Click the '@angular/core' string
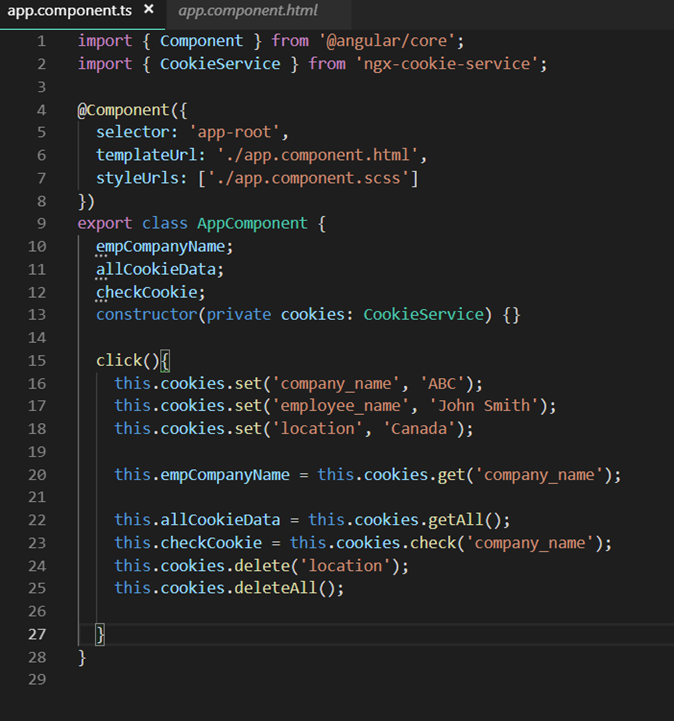The image size is (674, 721). point(387,41)
